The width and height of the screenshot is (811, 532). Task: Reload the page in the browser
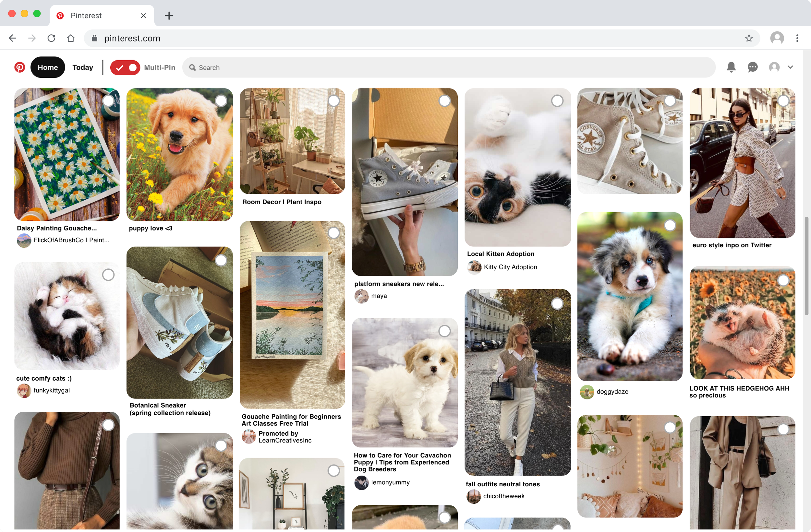click(x=52, y=38)
